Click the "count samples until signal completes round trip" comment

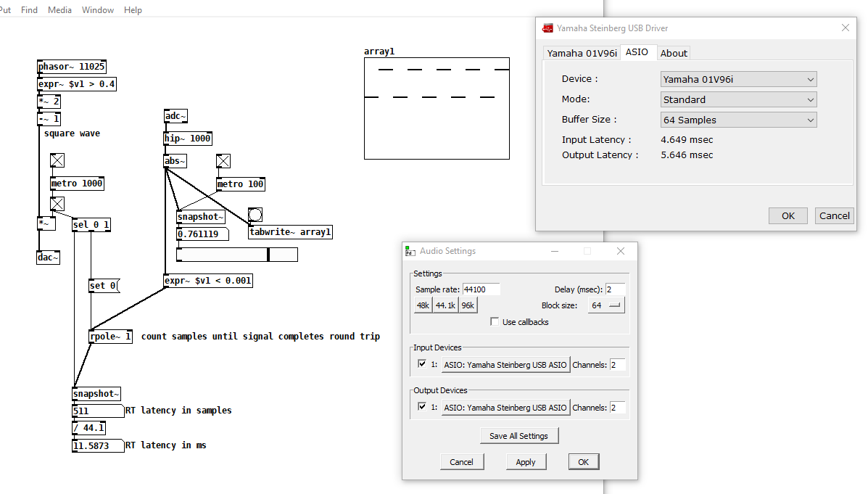tap(260, 336)
